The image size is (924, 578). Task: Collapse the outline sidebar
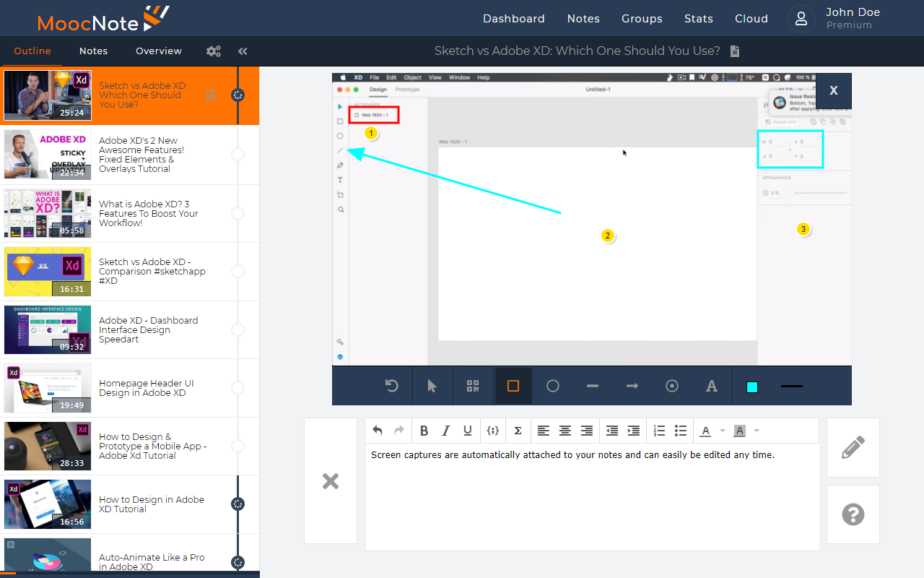243,51
